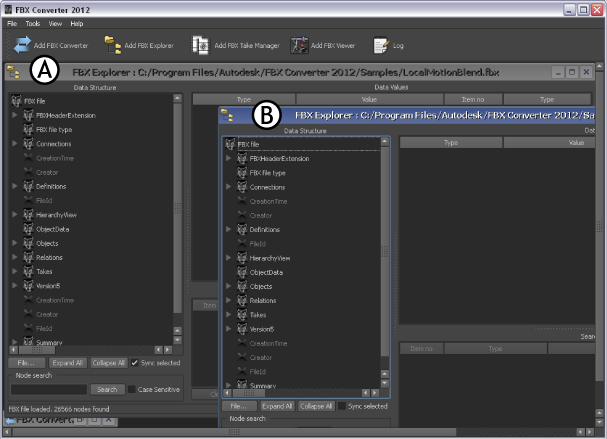Click Item no column header in window A
The image size is (607, 439).
pos(473,99)
